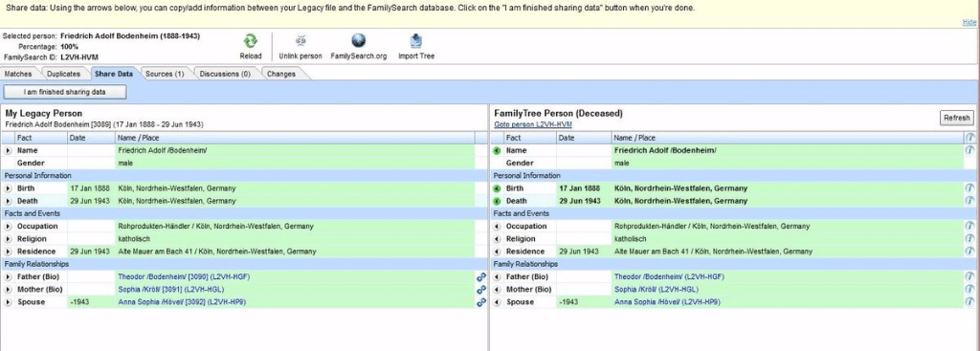Click left arrow on FamilyTree Mother row
The image size is (980, 351).
(497, 289)
